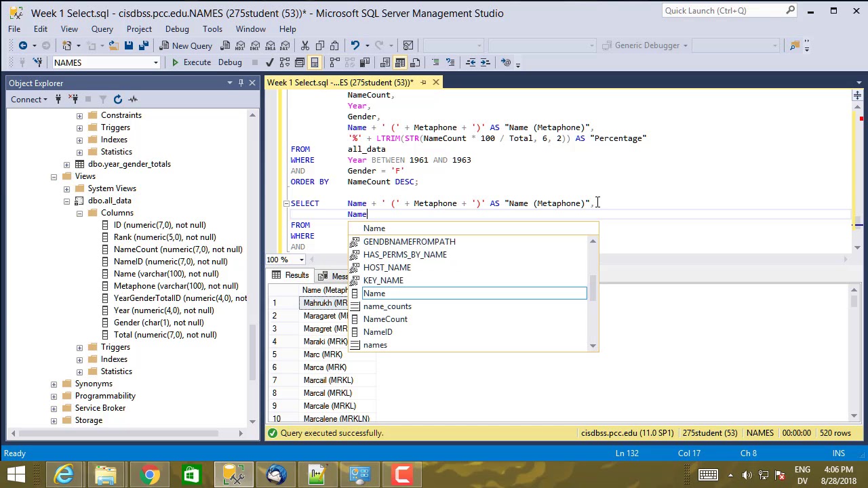The height and width of the screenshot is (488, 868).
Task: Open the Generic Debugger dropdown
Action: point(685,45)
